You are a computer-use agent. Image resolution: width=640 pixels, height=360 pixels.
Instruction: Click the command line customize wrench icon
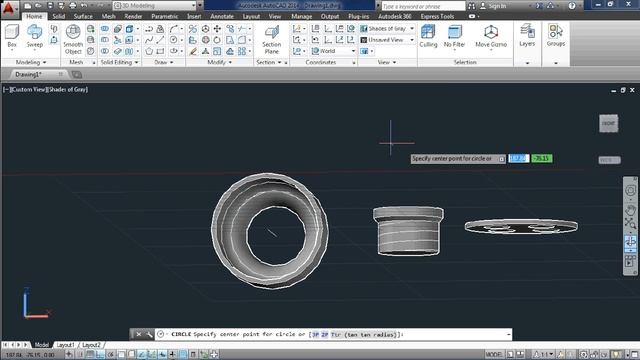[x=149, y=334]
